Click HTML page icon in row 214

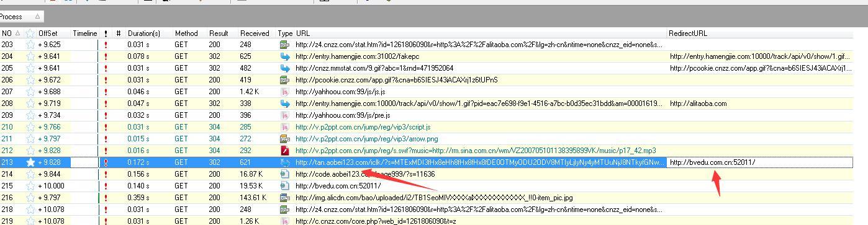(285, 174)
